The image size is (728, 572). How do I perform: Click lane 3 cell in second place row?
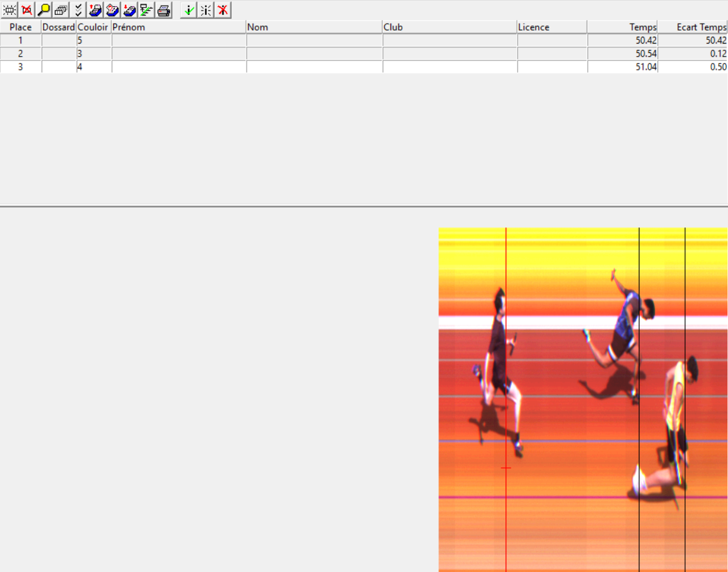click(94, 54)
